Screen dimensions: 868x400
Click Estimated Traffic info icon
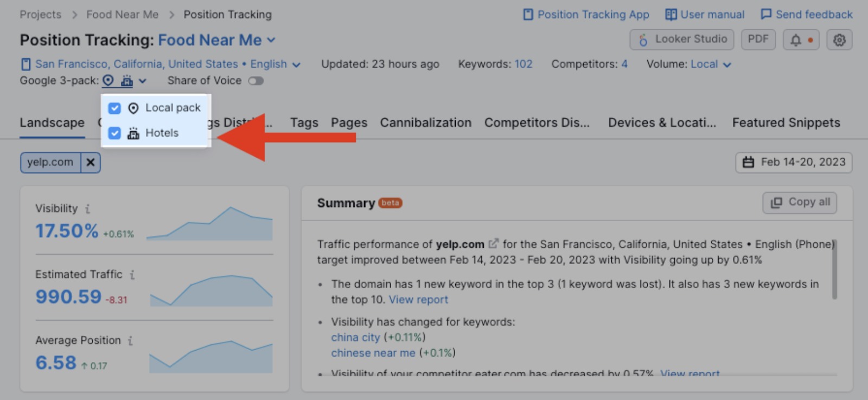point(132,275)
